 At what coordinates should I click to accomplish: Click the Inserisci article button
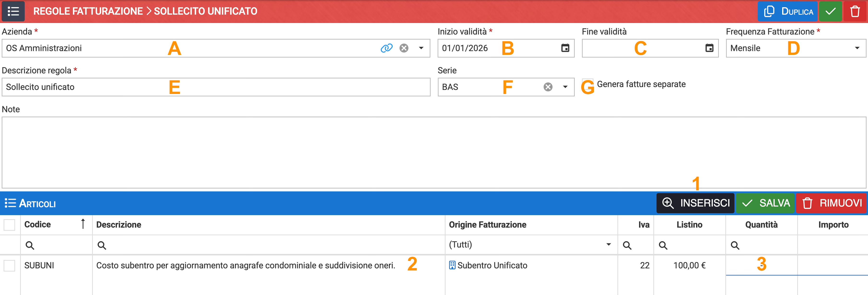695,203
